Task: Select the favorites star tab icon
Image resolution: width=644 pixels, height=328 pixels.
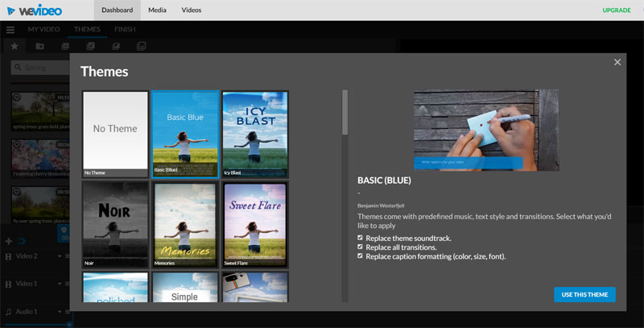Action: 14,46
